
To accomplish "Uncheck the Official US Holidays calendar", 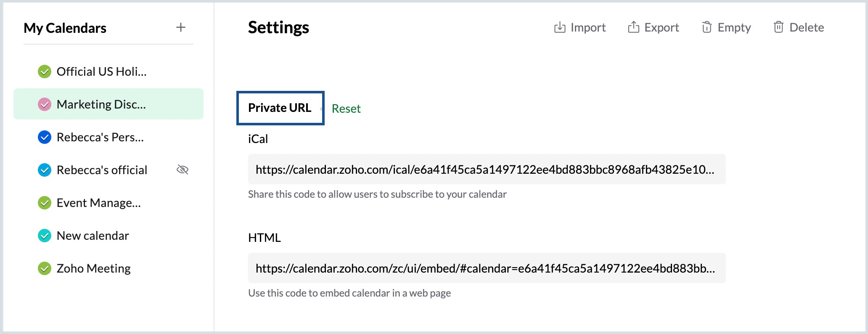I will 45,72.
